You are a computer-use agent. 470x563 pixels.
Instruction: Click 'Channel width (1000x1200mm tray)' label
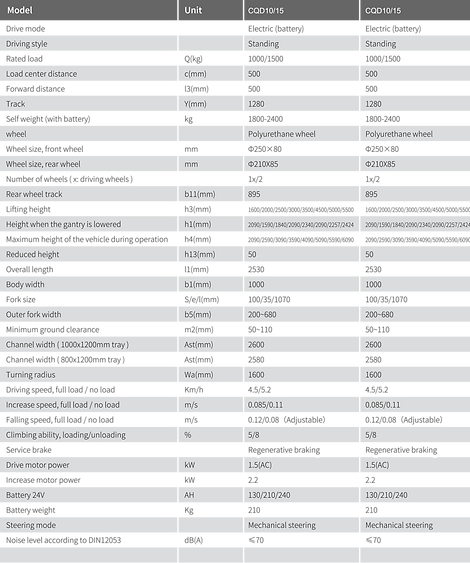pos(67,345)
